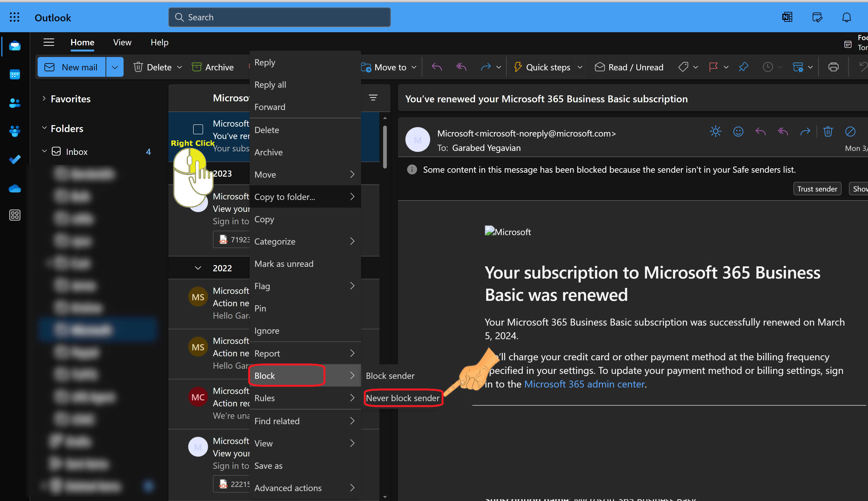
Task: Click the Categorize tag icon
Action: [683, 67]
